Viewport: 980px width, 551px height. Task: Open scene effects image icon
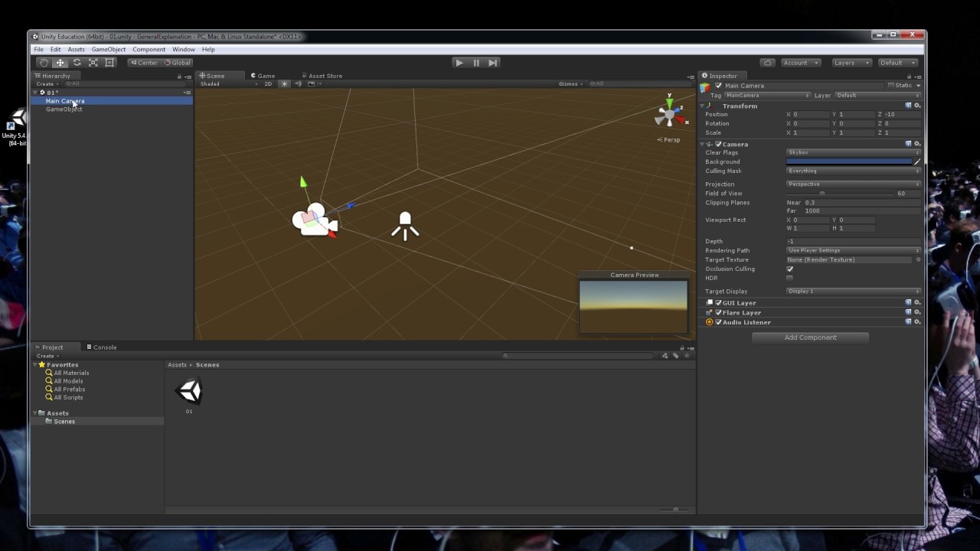coord(311,83)
